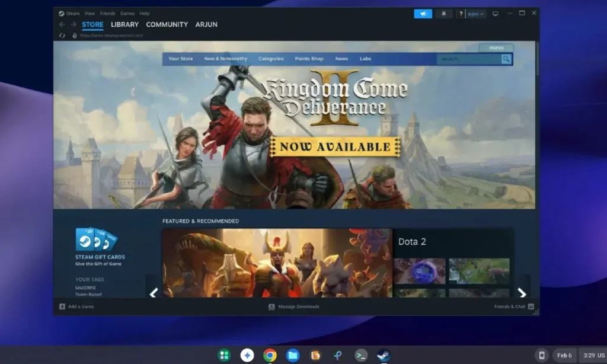Switch to the LIBRARY tab
Image resolution: width=607 pixels, height=364 pixels.
tap(124, 24)
